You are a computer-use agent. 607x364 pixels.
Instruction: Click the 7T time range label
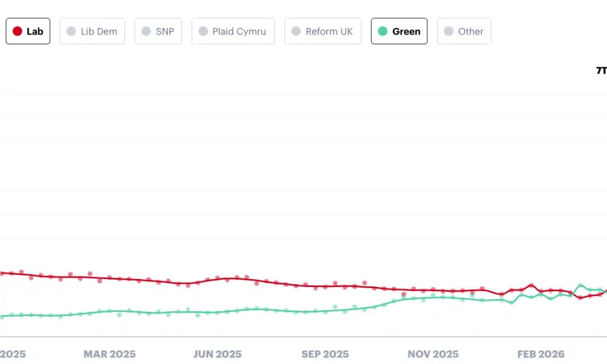coord(600,71)
